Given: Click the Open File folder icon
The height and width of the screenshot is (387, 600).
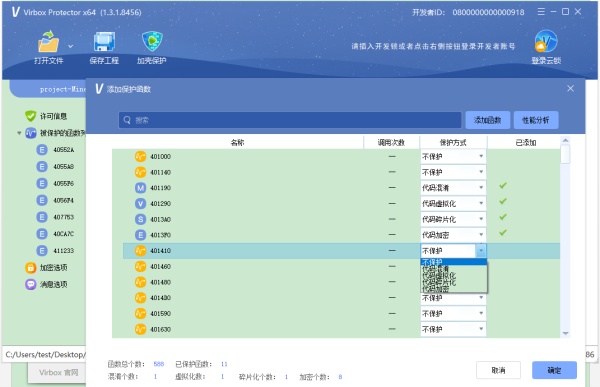Looking at the screenshot, I should coord(49,41).
